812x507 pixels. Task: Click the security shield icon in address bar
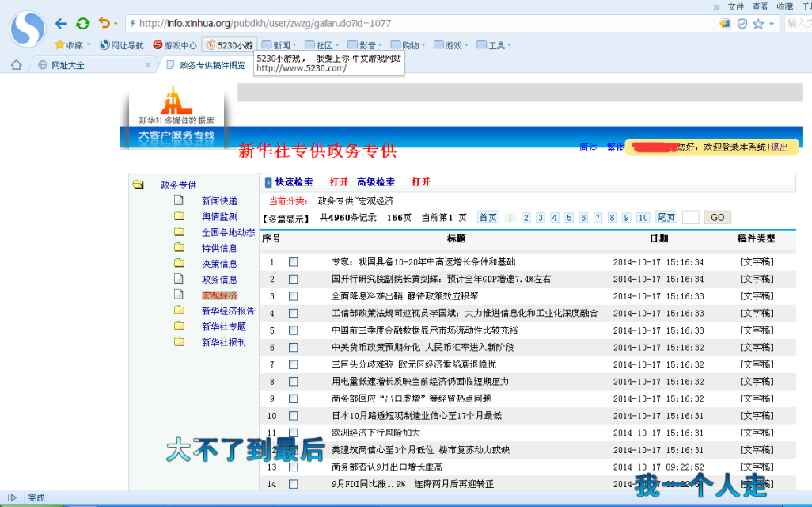pos(742,23)
